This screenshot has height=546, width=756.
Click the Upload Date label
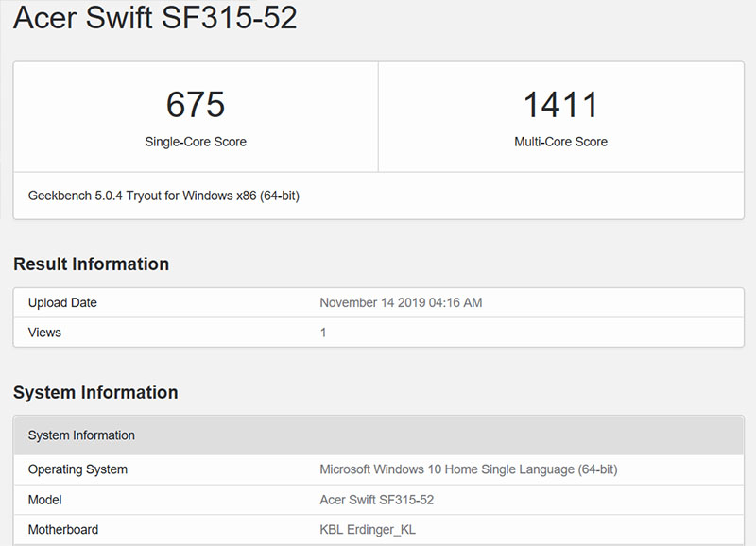click(62, 302)
